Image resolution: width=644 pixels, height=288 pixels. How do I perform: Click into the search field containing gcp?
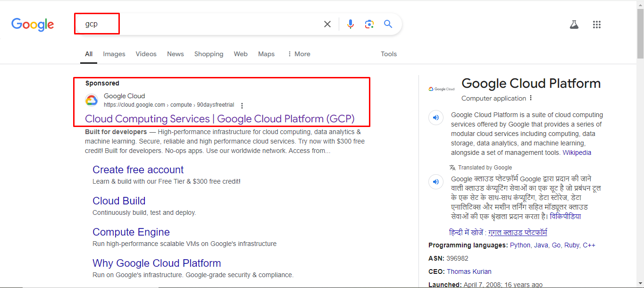tap(198, 24)
